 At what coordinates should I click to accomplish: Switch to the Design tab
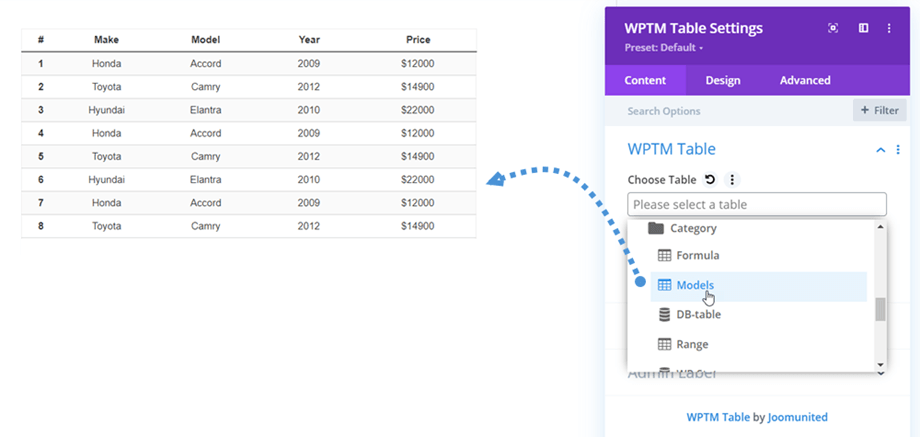click(723, 80)
